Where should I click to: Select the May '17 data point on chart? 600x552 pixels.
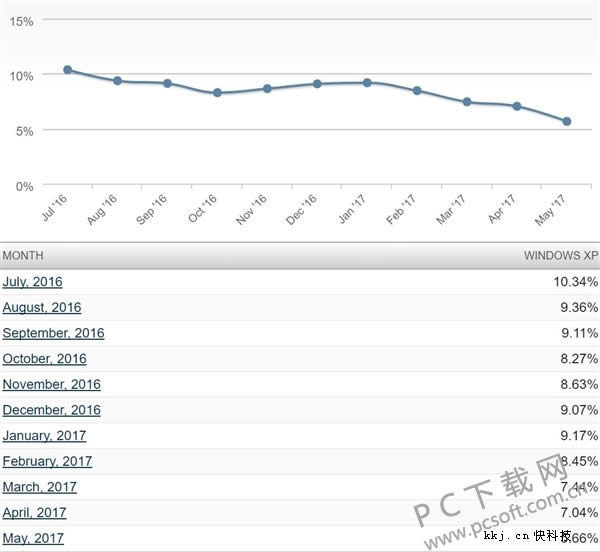tap(567, 122)
